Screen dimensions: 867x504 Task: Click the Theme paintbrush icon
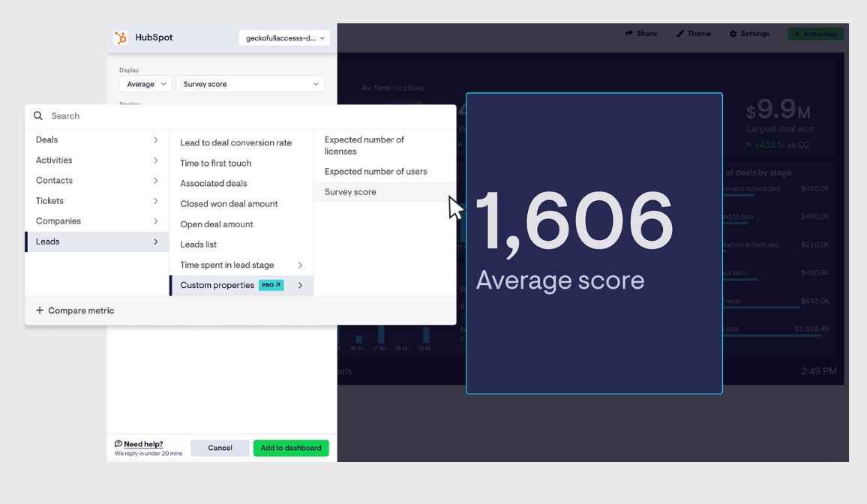(x=679, y=34)
